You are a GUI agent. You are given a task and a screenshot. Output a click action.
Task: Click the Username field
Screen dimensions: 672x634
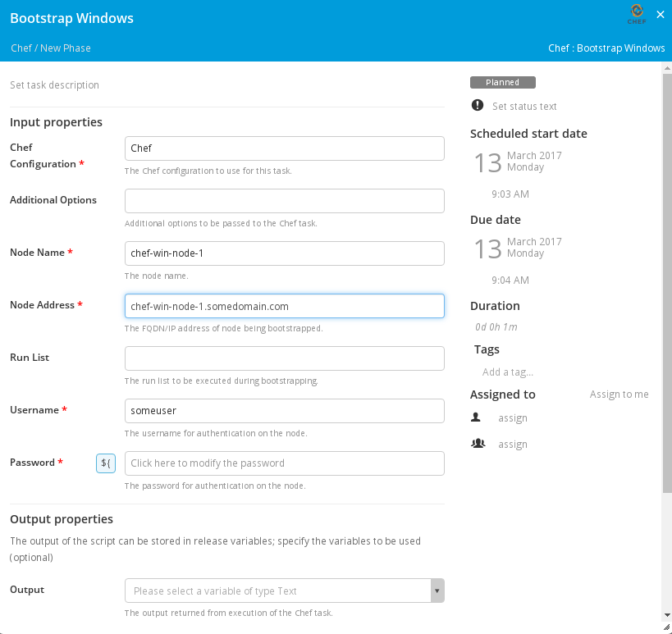tap(285, 411)
